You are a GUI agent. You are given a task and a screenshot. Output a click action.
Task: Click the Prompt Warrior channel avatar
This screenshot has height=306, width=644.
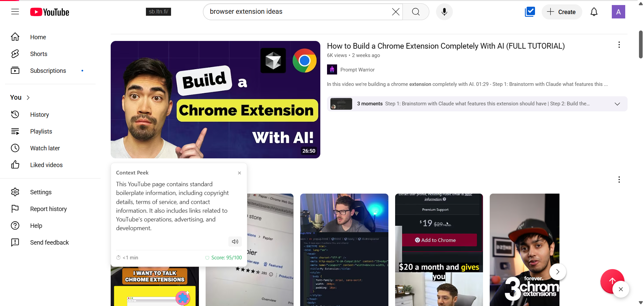coord(332,69)
